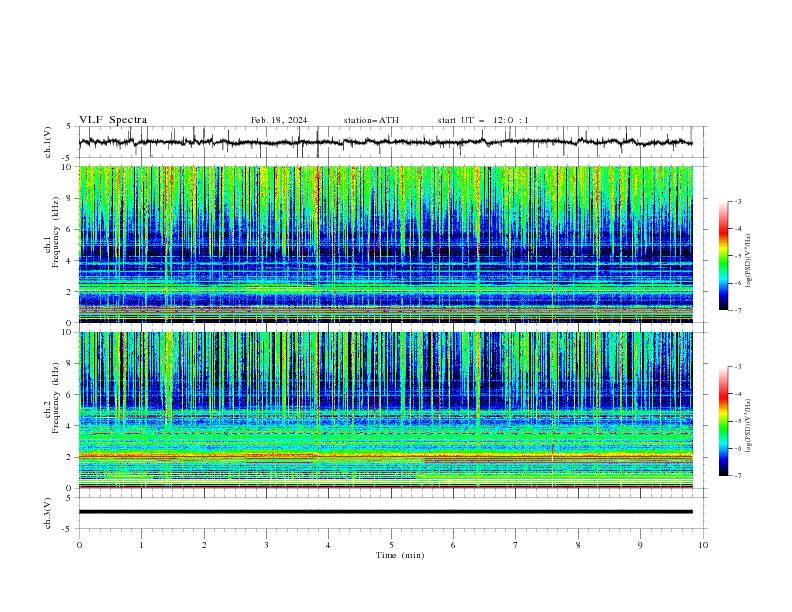Select the "ch.3(V)" axis label
This screenshot has height=612, width=792.
point(48,513)
